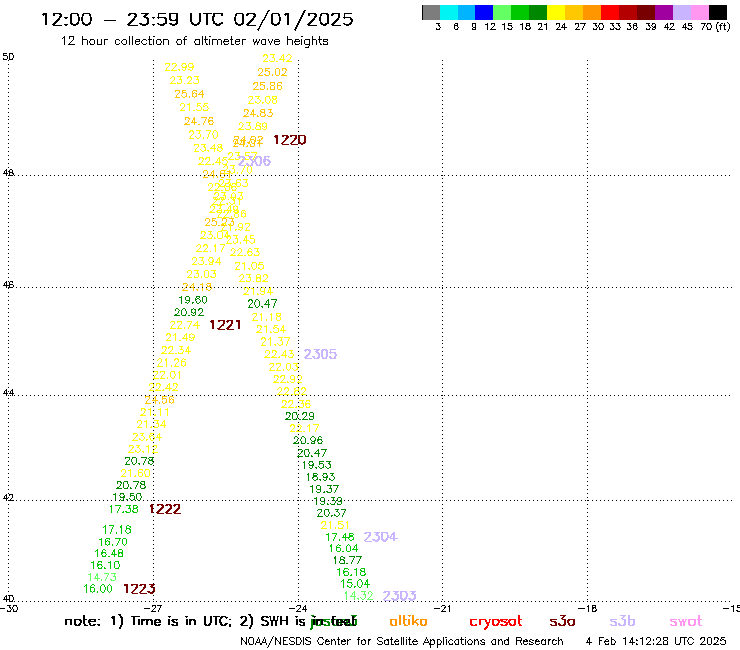740x650 pixels.
Task: Click the 'cryosat' satellite label
Action: 496,622
